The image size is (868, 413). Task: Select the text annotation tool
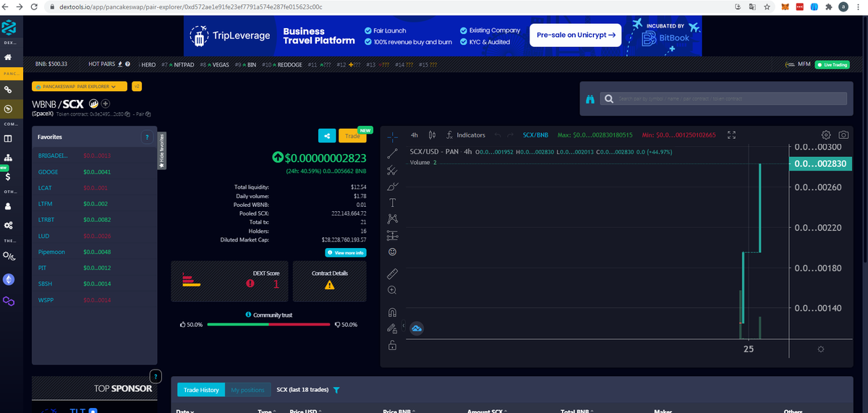392,203
